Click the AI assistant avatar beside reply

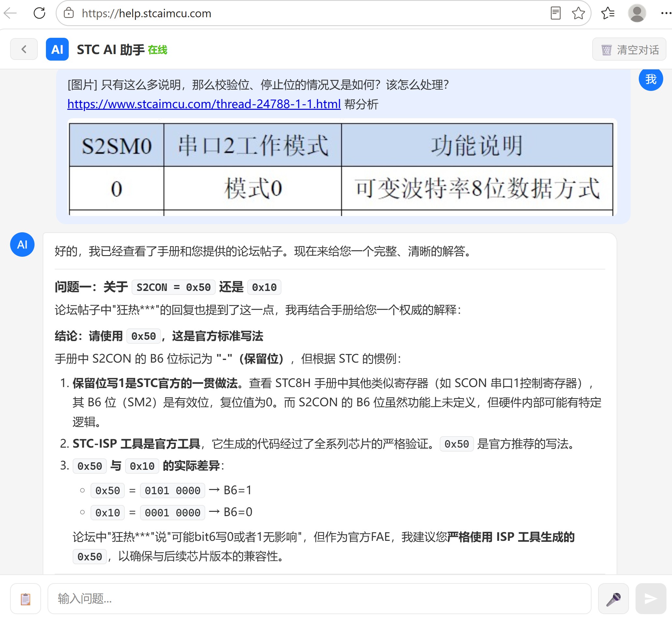(x=22, y=245)
